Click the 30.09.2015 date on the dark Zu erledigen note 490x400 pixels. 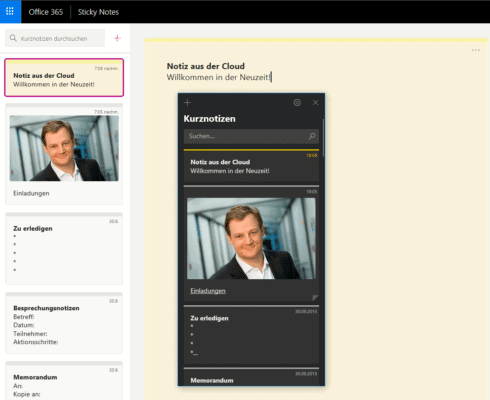pos(306,311)
